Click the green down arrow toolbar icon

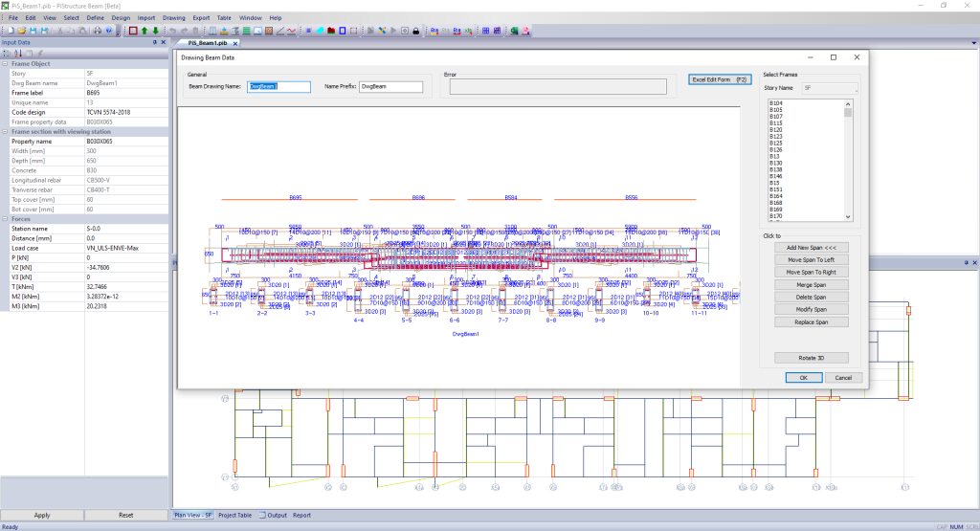coord(155,31)
